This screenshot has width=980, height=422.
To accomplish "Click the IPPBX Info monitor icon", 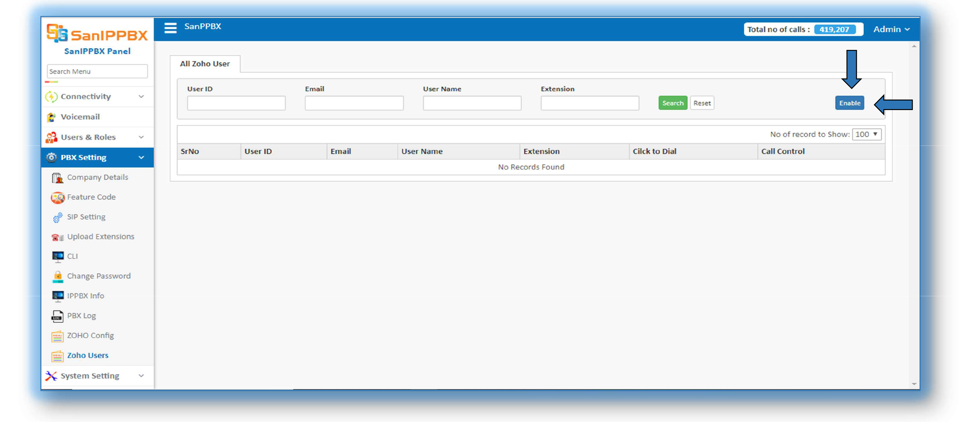I will pos(57,296).
